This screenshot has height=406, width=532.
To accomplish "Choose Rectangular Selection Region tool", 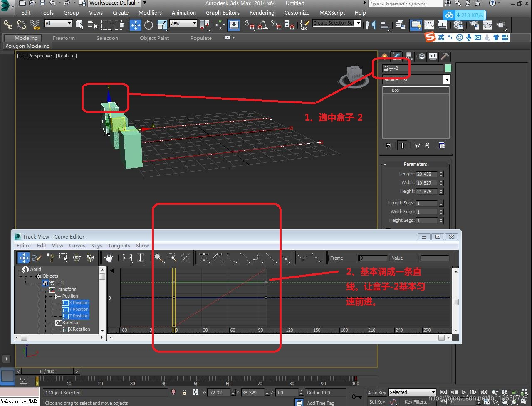I will tap(106, 25).
